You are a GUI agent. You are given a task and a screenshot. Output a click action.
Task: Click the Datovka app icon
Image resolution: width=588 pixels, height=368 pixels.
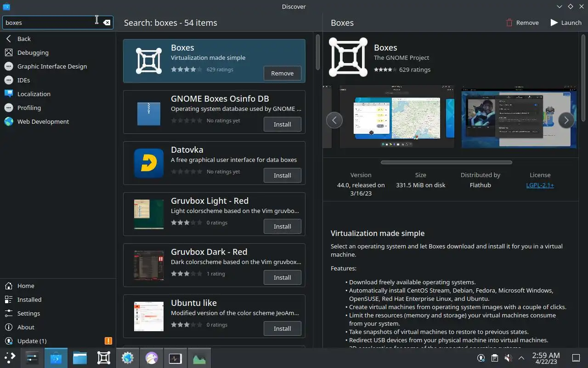(149, 163)
